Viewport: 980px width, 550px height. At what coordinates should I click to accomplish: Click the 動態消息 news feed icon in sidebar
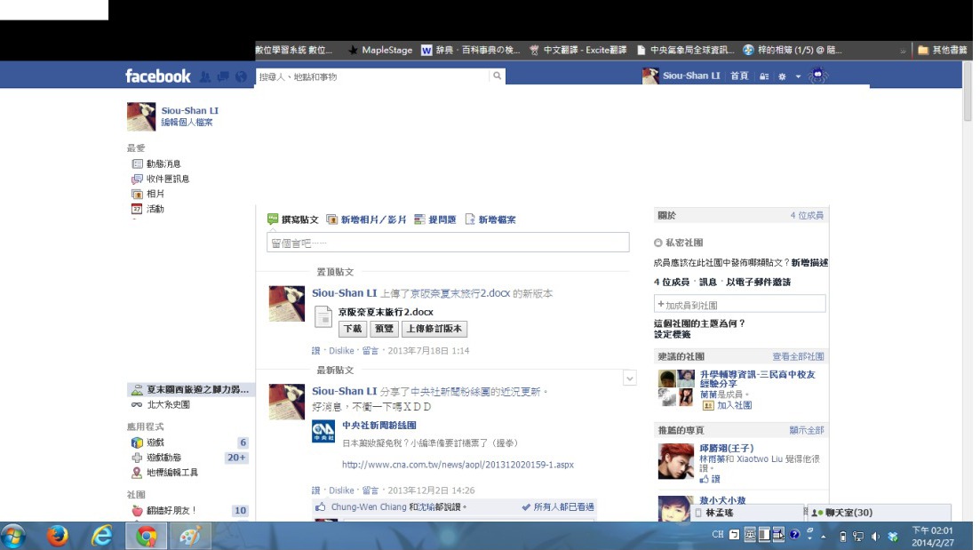137,163
